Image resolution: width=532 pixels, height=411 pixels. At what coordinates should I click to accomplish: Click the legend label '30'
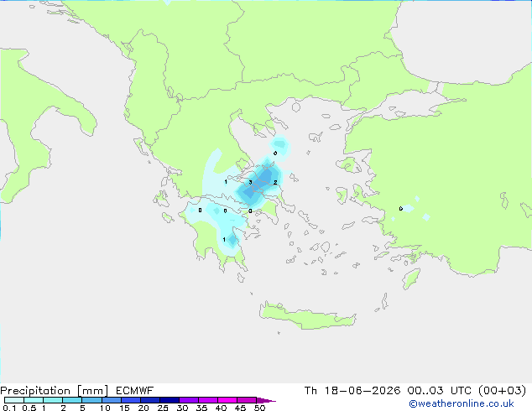click(182, 408)
